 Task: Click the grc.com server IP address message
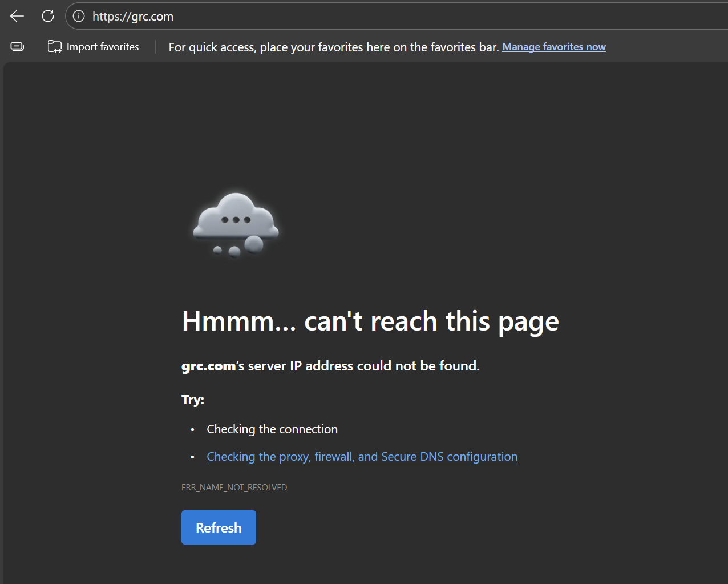(330, 366)
